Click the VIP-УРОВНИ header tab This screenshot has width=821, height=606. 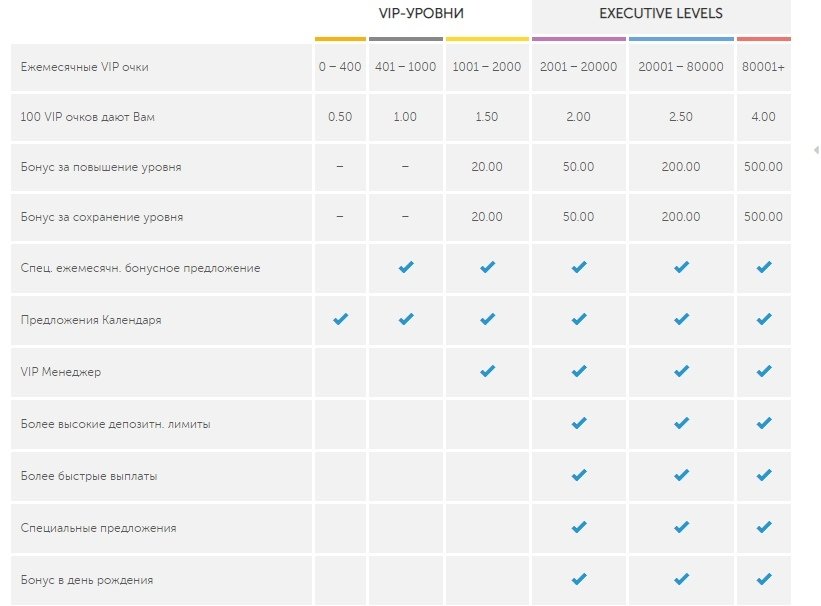click(421, 14)
